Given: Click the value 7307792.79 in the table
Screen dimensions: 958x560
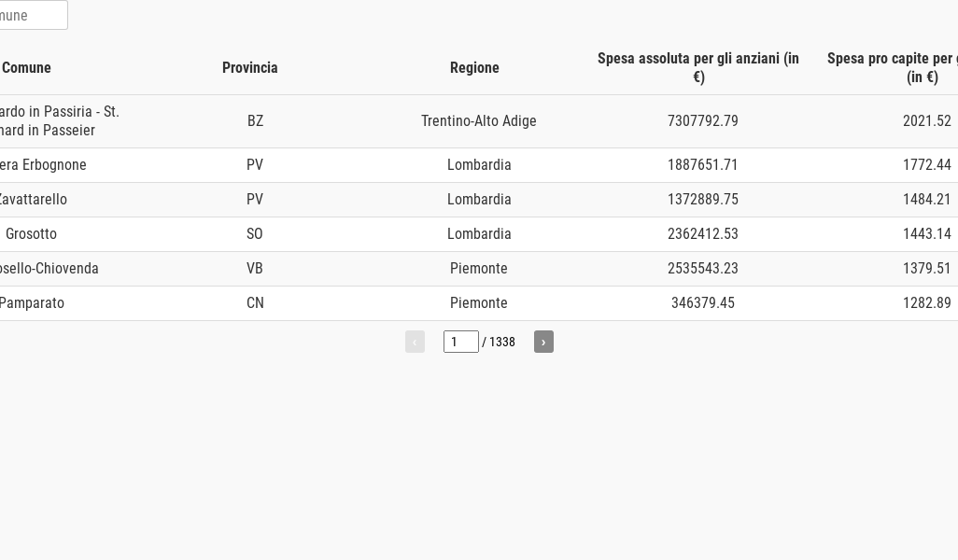Looking at the screenshot, I should click(x=702, y=120).
